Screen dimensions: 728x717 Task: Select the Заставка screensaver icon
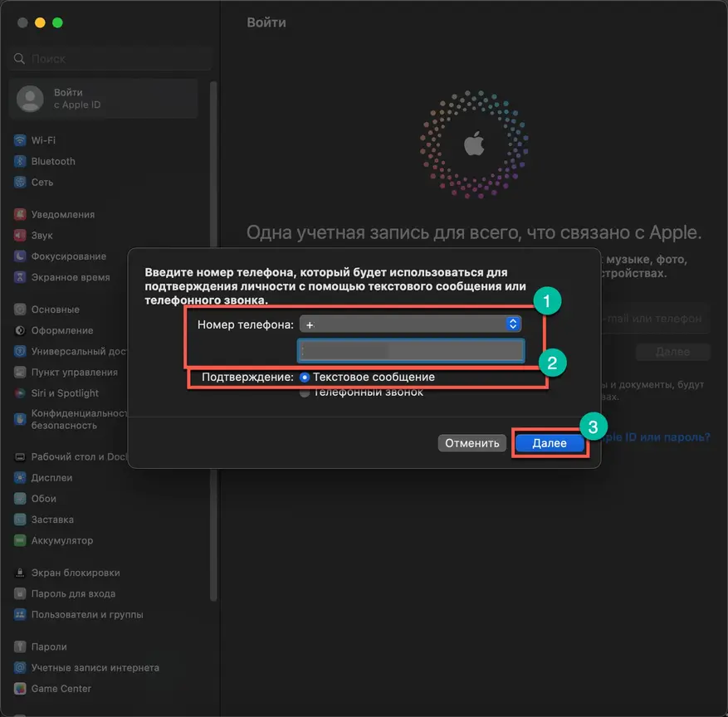click(x=20, y=519)
